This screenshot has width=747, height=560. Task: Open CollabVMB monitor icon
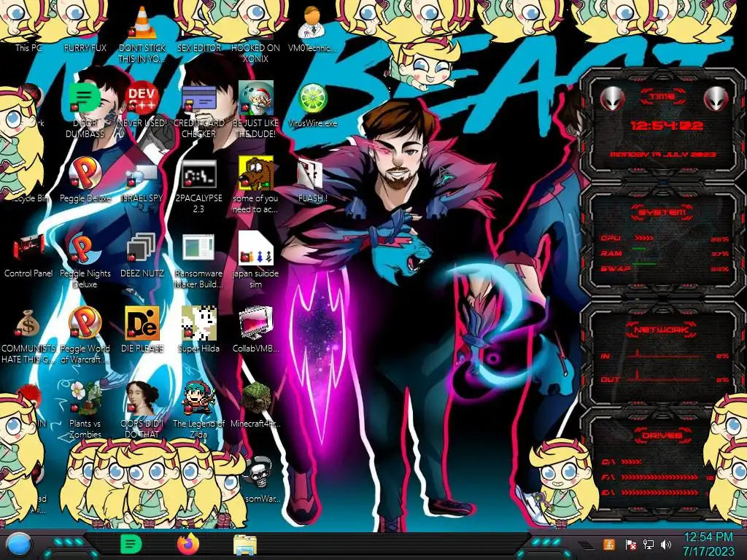click(255, 330)
